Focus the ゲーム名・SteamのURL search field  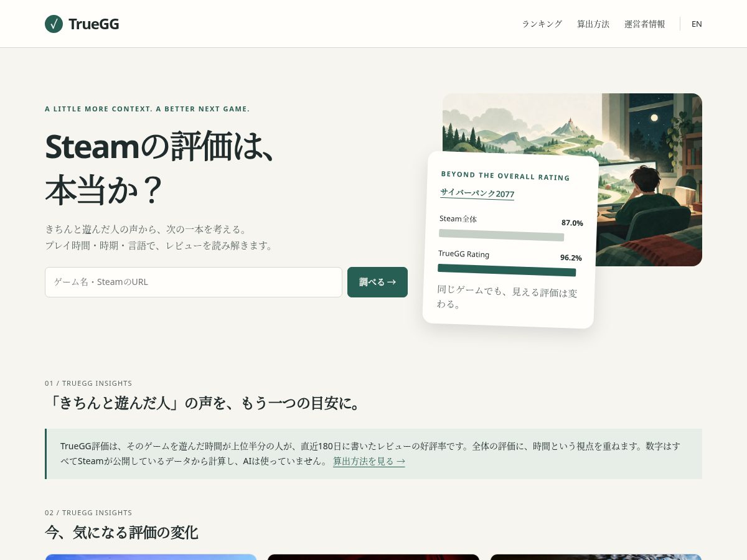point(194,282)
